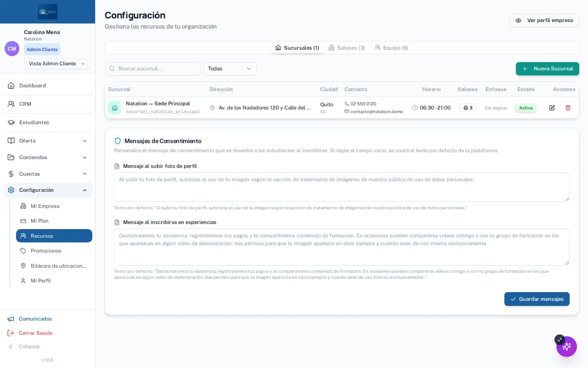Expand the Oferta sidebar section
Screen dimensions: 588x368
pyautogui.click(x=48, y=141)
